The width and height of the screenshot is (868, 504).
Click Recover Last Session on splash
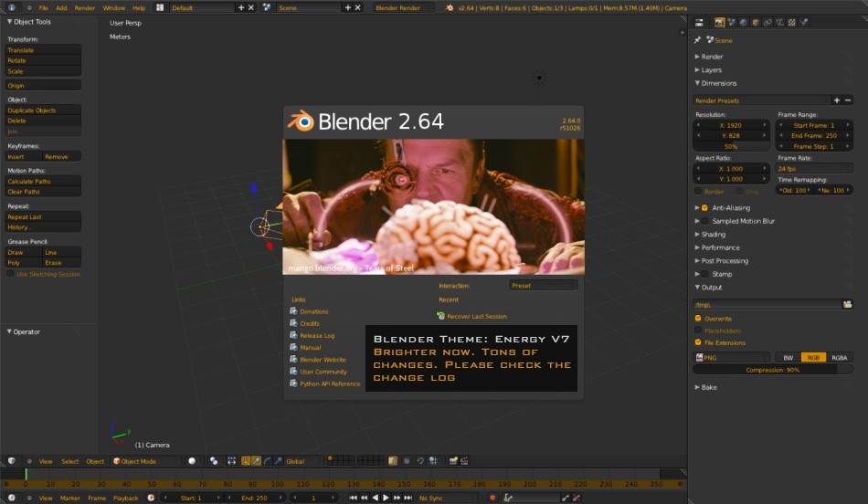pos(471,316)
